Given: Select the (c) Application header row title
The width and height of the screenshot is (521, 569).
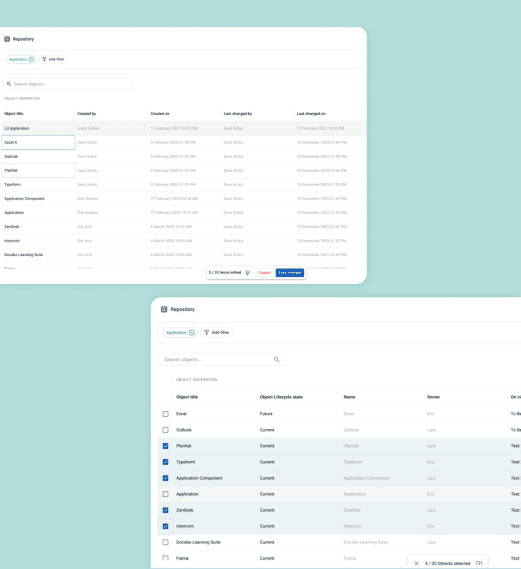Looking at the screenshot, I should click(17, 128).
